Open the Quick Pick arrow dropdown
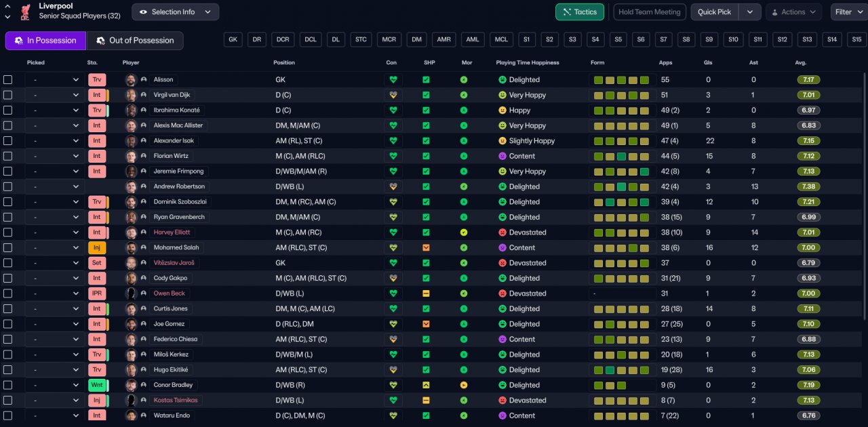The height and width of the screenshot is (427, 868). point(749,12)
